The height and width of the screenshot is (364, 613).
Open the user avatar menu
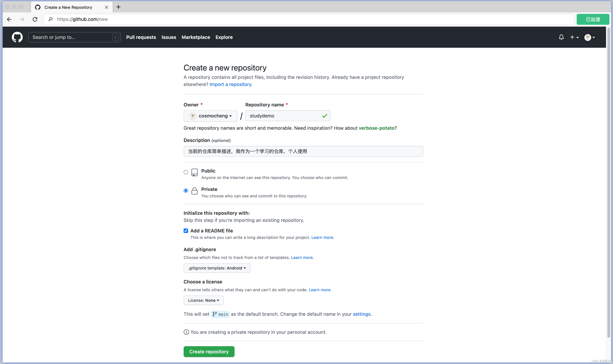point(589,37)
